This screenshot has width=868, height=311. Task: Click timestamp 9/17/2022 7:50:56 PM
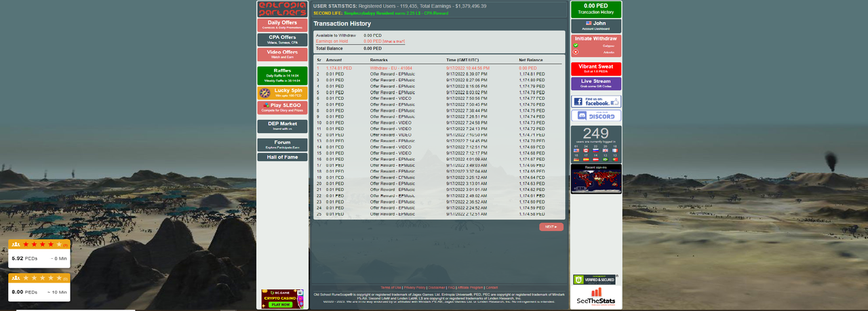pos(467,99)
